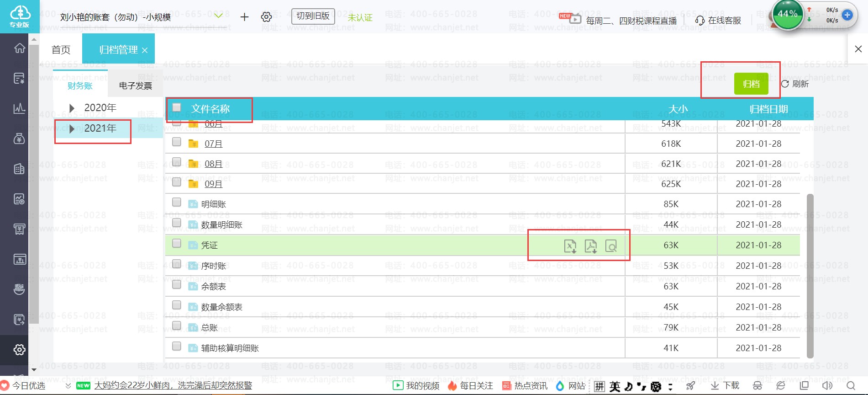Image resolution: width=868 pixels, height=395 pixels.
Task: Export 凭证 as PDF file
Action: coord(591,246)
